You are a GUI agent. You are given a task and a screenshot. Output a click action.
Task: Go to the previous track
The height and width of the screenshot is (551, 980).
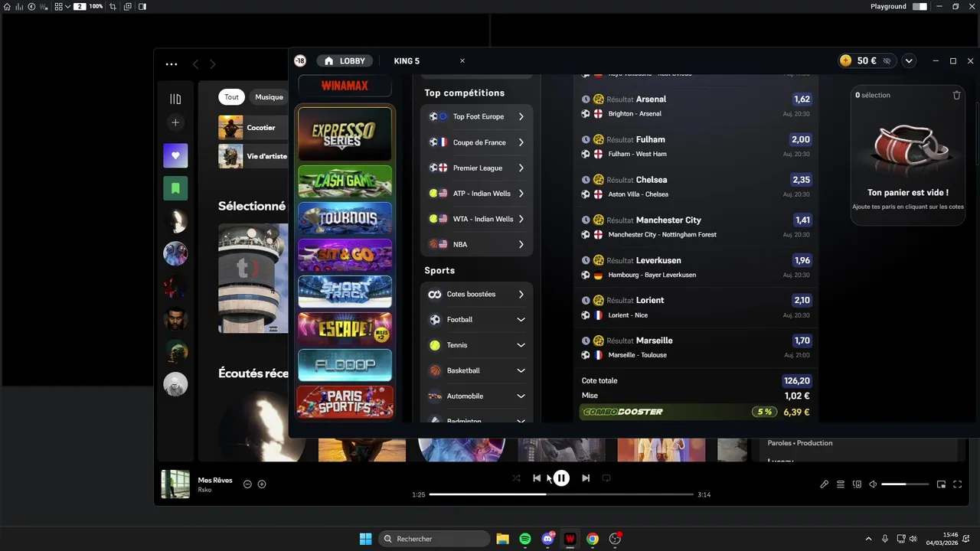pyautogui.click(x=537, y=478)
